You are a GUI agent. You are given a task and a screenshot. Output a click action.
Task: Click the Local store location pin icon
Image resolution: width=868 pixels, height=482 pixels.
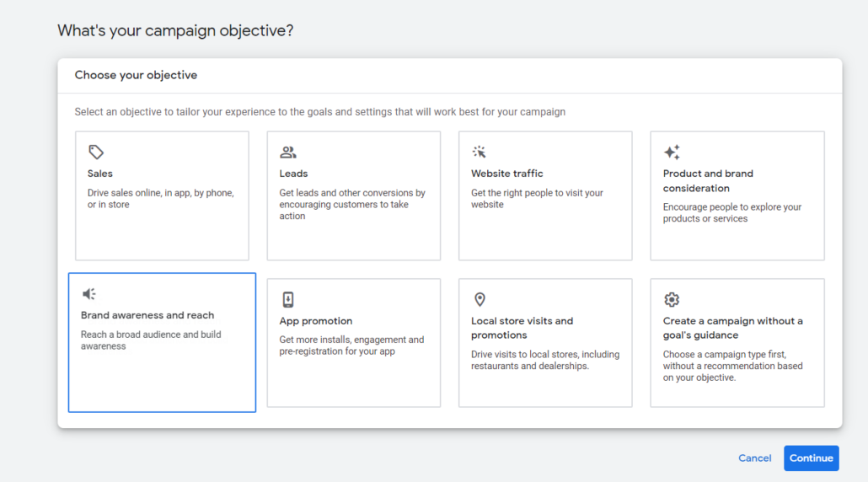480,299
